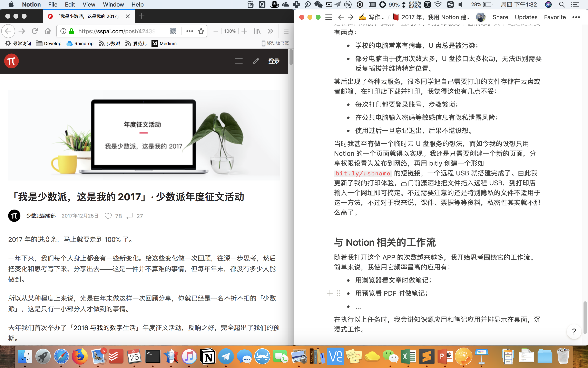The height and width of the screenshot is (368, 588).
Task: Go back in Notion navigation
Action: (341, 17)
